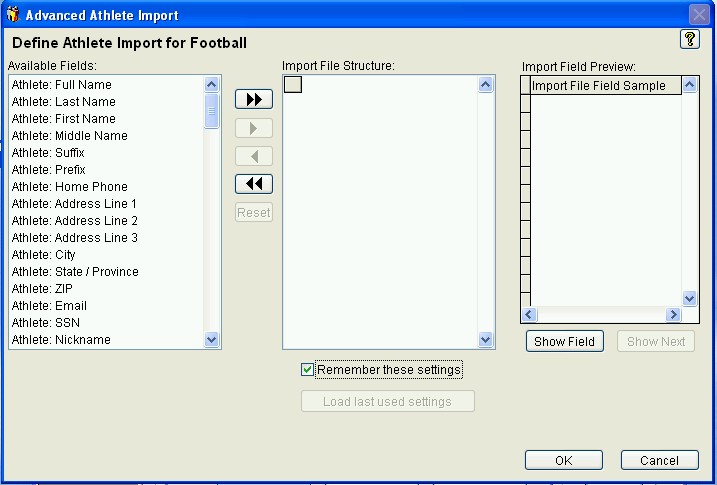The image size is (717, 485).
Task: Click Load last used settings button
Action: click(x=387, y=401)
